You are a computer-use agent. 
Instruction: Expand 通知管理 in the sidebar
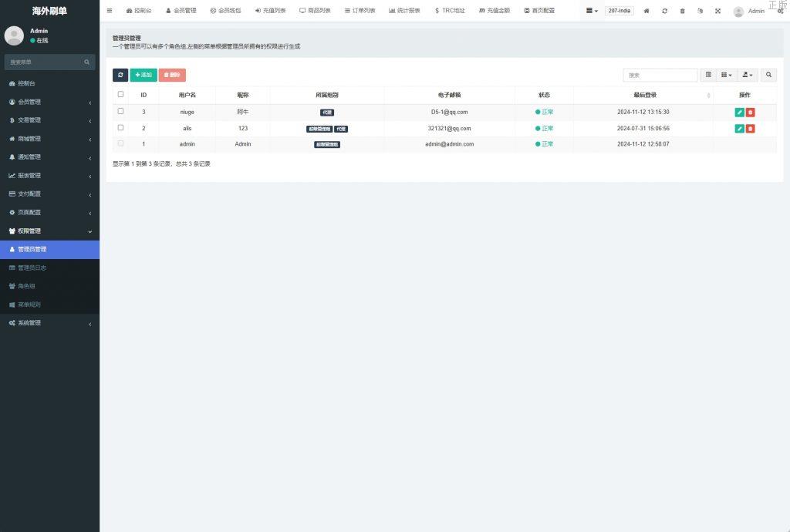(x=49, y=157)
